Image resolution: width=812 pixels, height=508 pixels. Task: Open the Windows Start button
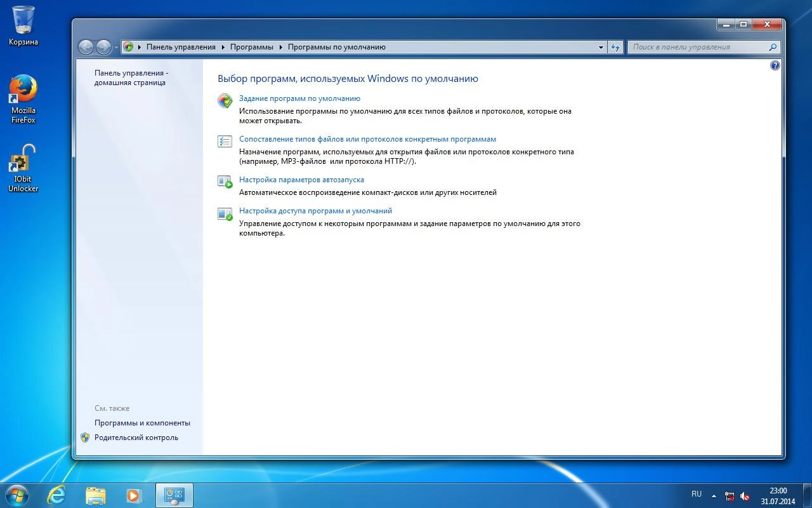point(16,495)
